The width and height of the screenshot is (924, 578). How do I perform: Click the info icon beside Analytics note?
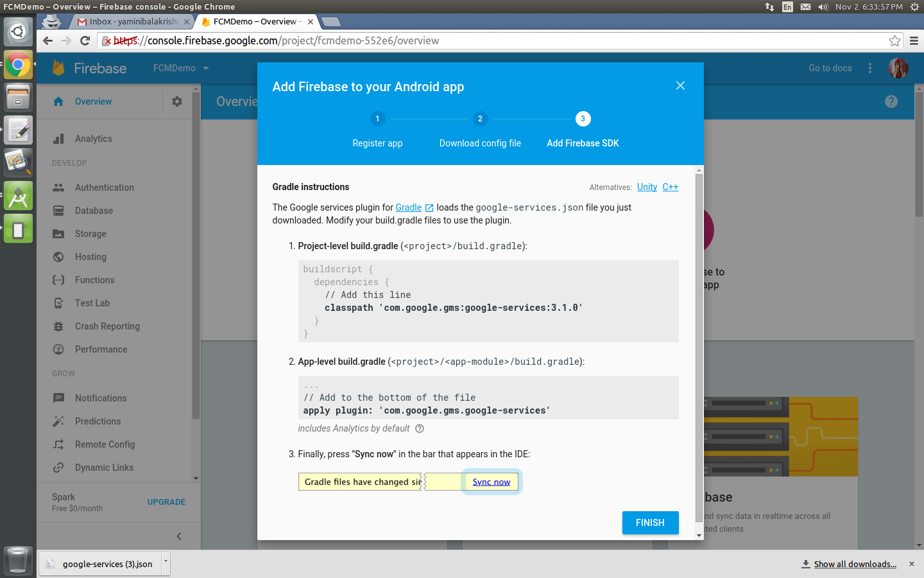420,429
